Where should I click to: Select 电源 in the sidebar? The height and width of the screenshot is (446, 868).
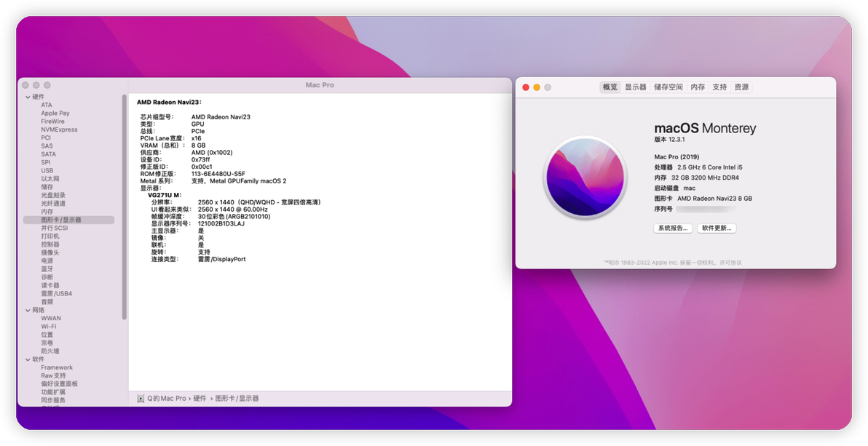pyautogui.click(x=47, y=261)
